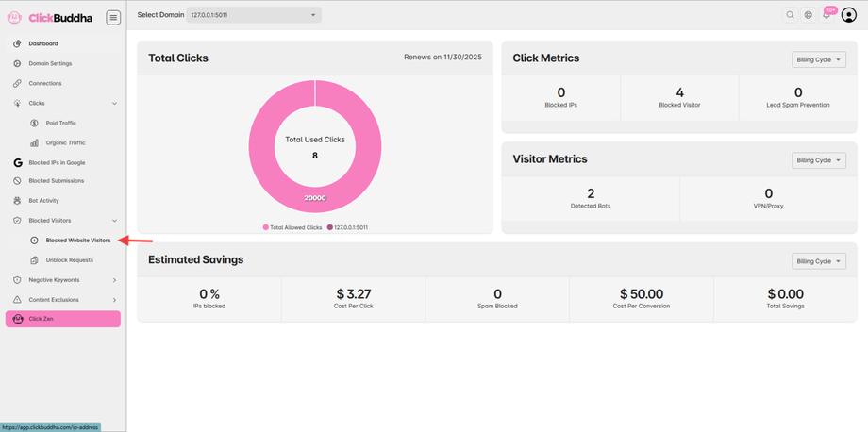Open Estimated Savings Billing Cycle dropdown
This screenshot has width=868, height=432.
coord(819,261)
